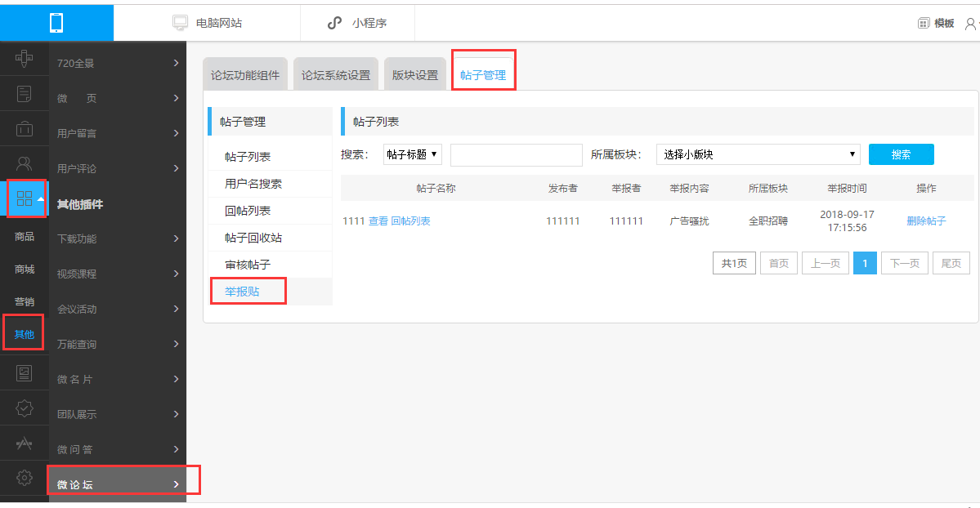Viewport: 980px width, 508px height.
Task: Open the verified badge icon in the sidebar
Action: click(24, 408)
